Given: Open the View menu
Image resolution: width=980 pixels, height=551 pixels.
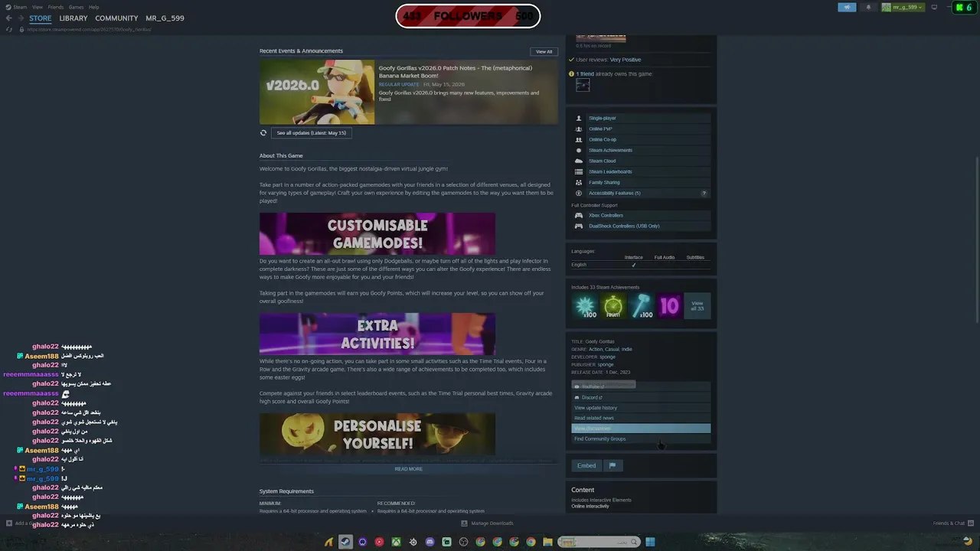Looking at the screenshot, I should tap(38, 7).
